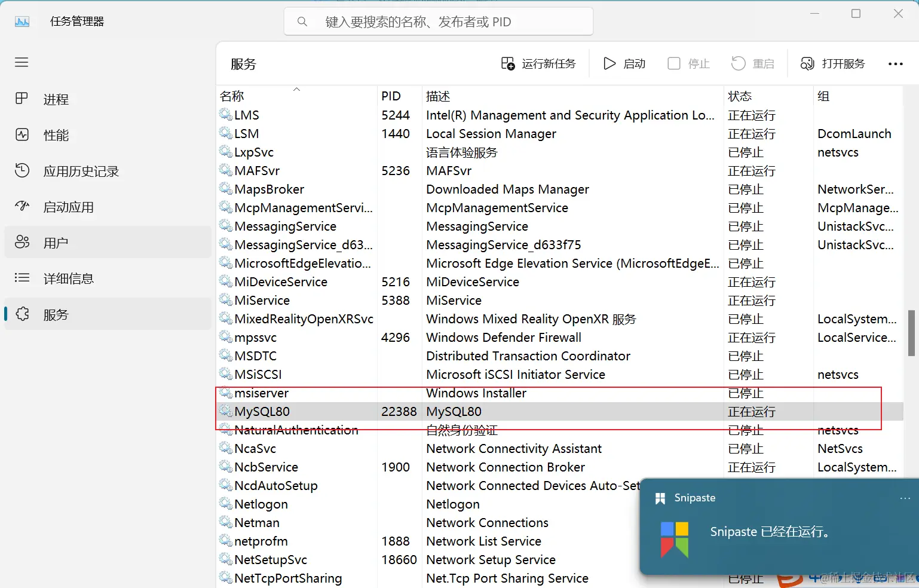The image size is (919, 588).
Task: Open the 性能 (Performance) page
Action: 108,135
